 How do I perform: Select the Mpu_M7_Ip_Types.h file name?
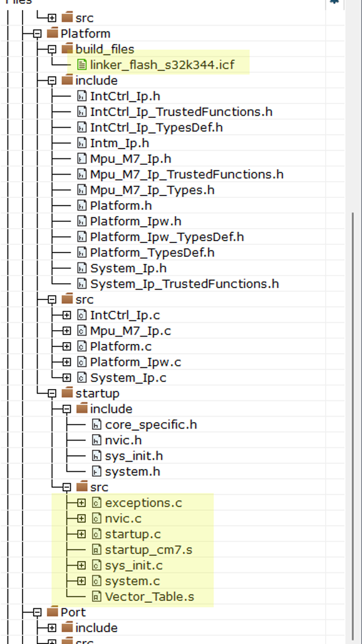(x=152, y=190)
